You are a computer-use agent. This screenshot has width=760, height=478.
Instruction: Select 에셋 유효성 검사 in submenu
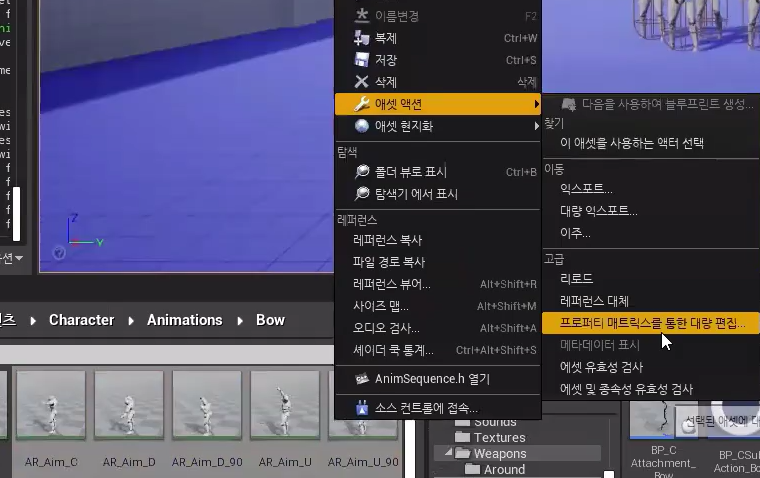point(651,367)
